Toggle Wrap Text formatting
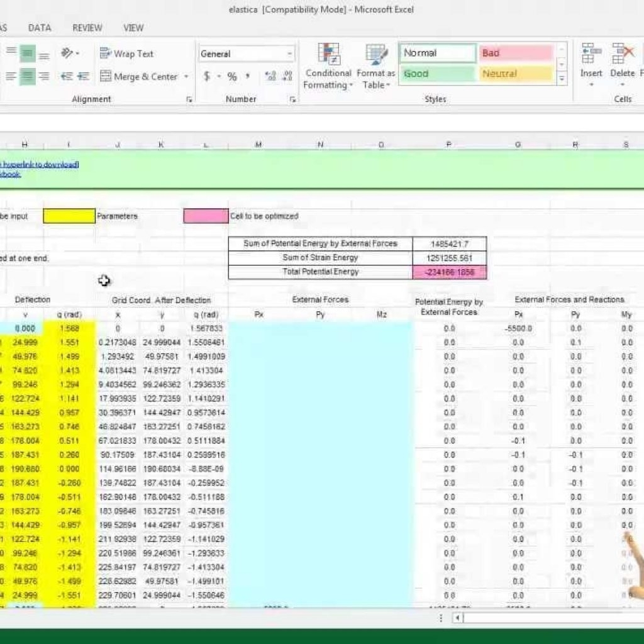The image size is (644, 644). (x=126, y=53)
